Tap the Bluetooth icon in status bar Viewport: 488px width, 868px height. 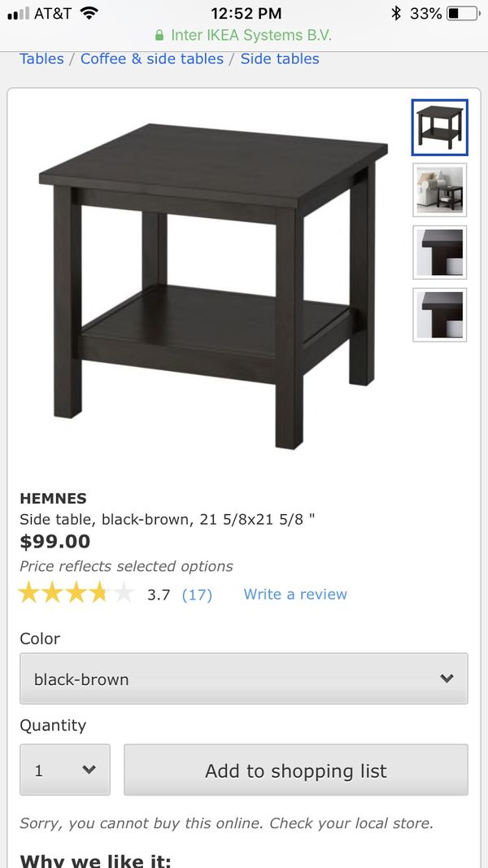pyautogui.click(x=395, y=13)
